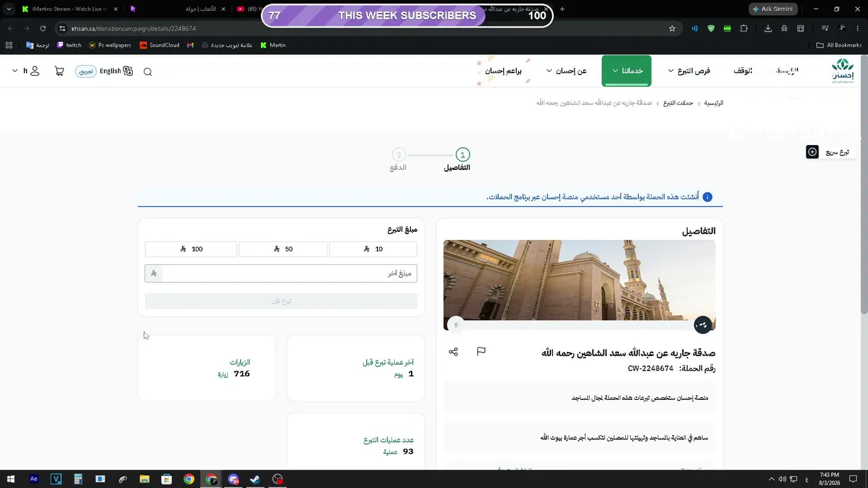Click the info icon in the campaign notice
This screenshot has height=488, width=868.
click(707, 197)
